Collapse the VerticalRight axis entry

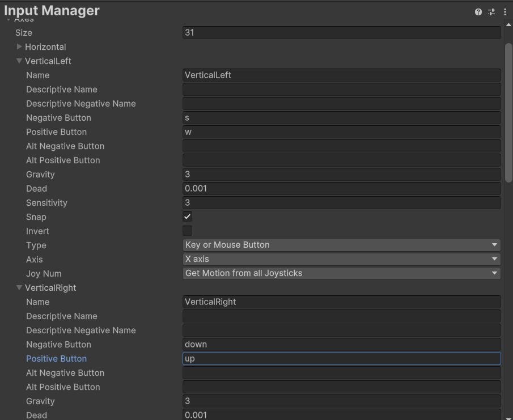click(x=19, y=287)
